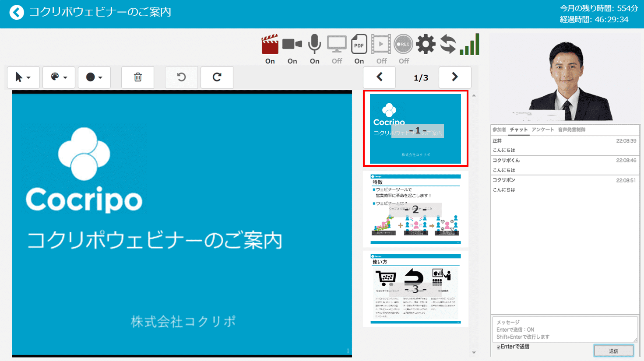Image resolution: width=644 pixels, height=361 pixels.
Task: Click the presenter's webcam video
Action: click(x=565, y=77)
